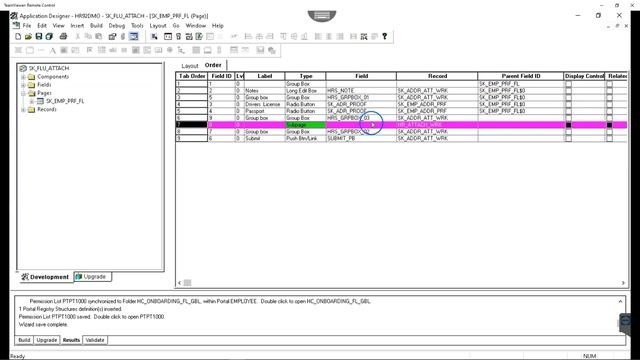Toggle Related box on highlighted Subpage row
This screenshot has width=640, height=360.
click(x=609, y=125)
